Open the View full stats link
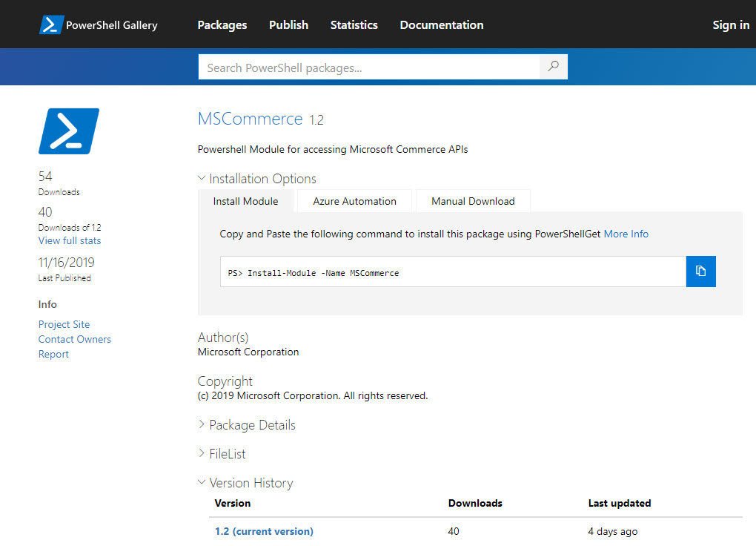The width and height of the screenshot is (756, 546). pos(70,240)
